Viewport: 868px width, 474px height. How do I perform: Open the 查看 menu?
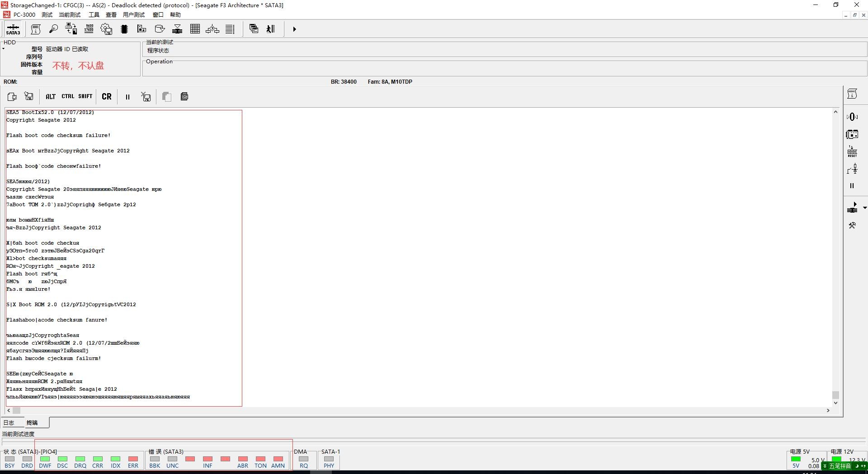111,14
